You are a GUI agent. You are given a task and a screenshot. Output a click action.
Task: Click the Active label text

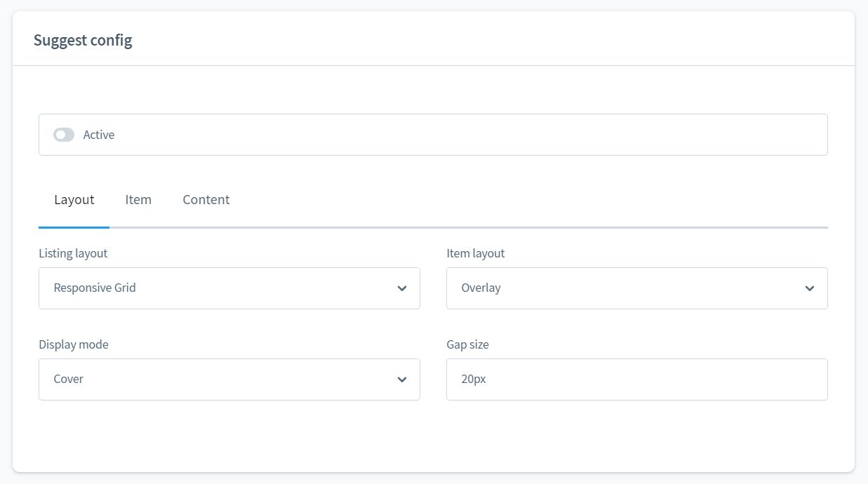coord(99,135)
